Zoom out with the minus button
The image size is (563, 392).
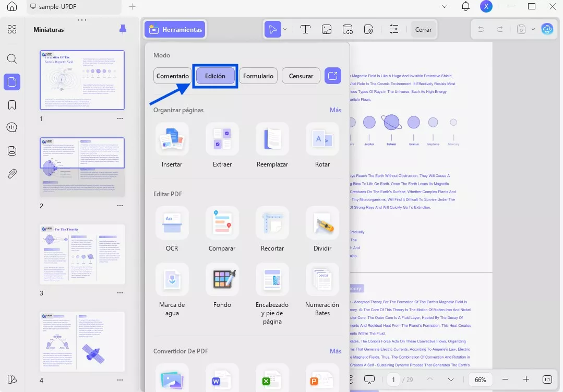pyautogui.click(x=505, y=379)
